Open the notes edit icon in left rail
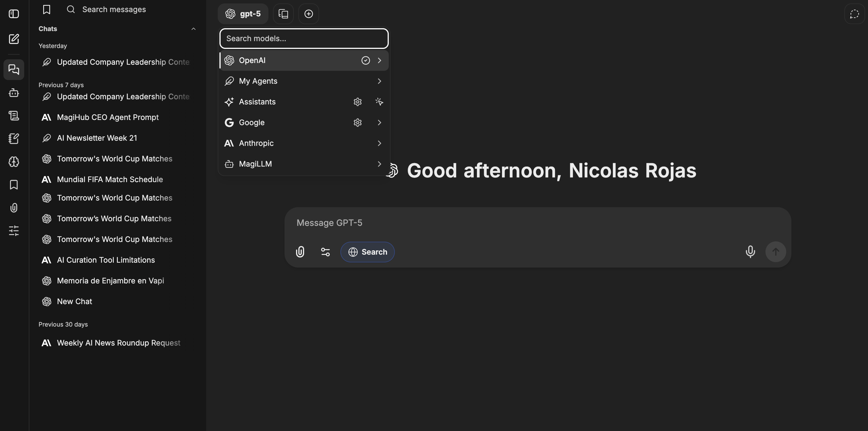 click(14, 138)
